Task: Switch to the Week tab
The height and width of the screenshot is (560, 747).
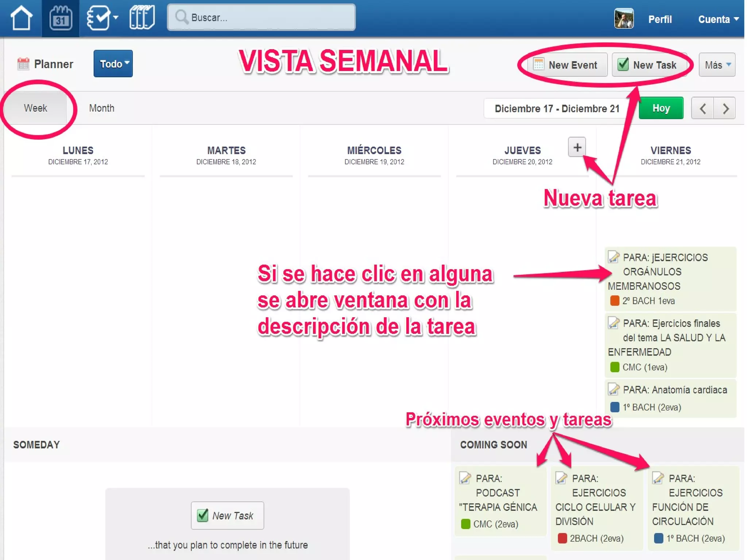Action: (35, 108)
